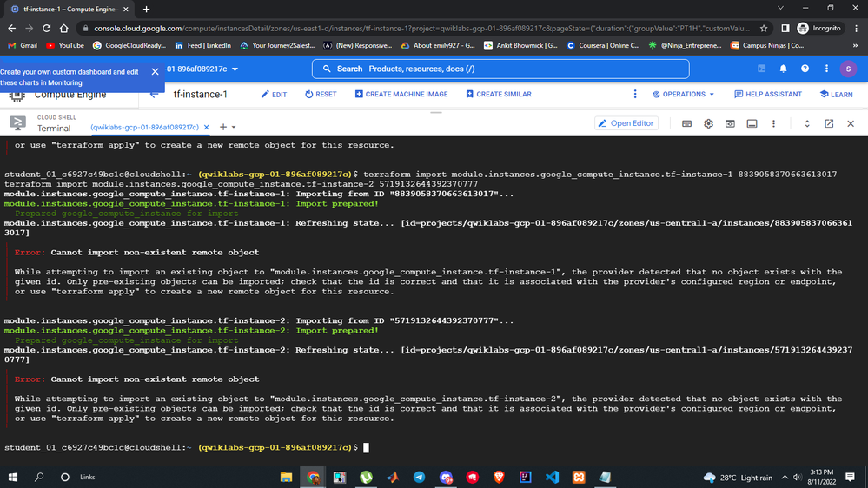The width and height of the screenshot is (868, 488).
Task: Go back in browser history
Action: (11, 28)
